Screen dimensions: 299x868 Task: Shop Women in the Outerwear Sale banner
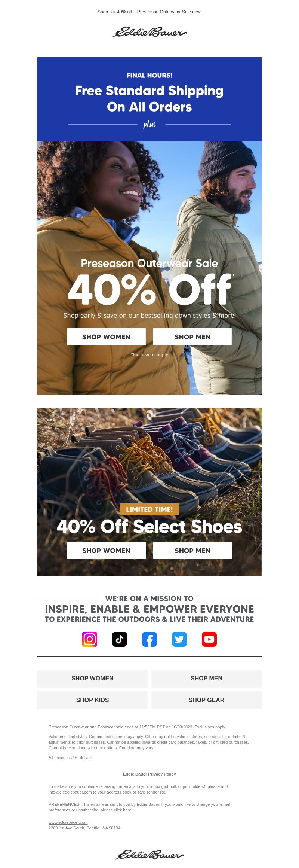tap(107, 337)
